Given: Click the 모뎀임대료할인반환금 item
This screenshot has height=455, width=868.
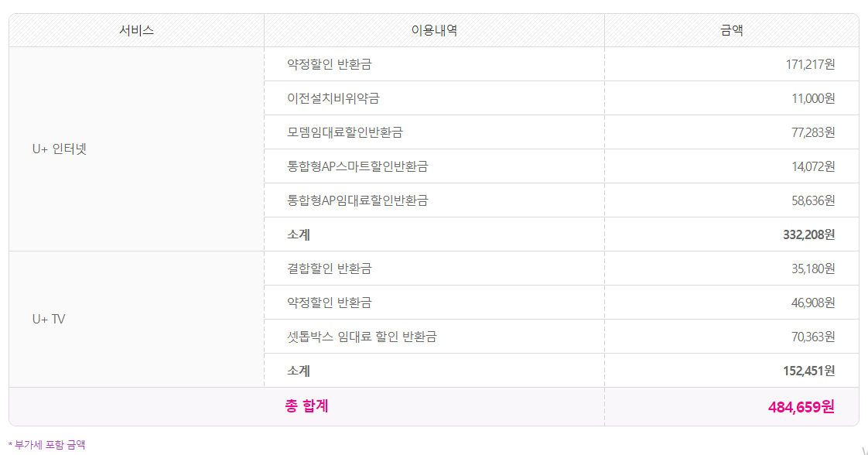Looking at the screenshot, I should click(x=344, y=132).
